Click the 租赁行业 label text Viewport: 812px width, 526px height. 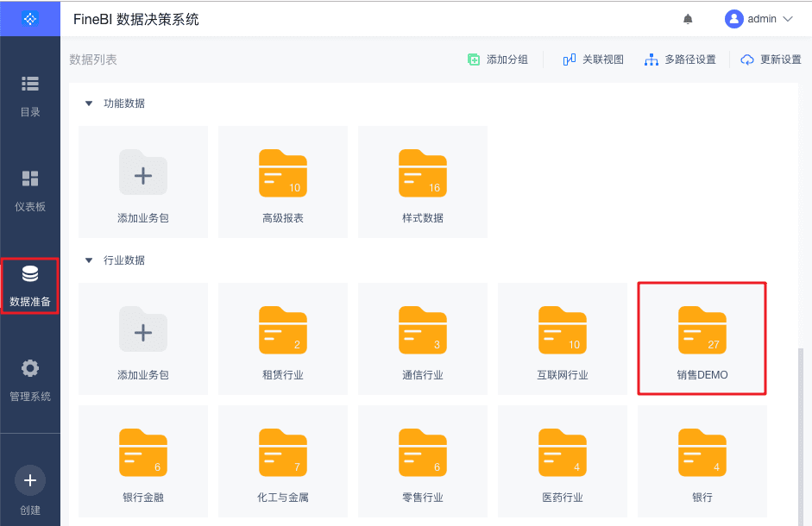(x=283, y=375)
